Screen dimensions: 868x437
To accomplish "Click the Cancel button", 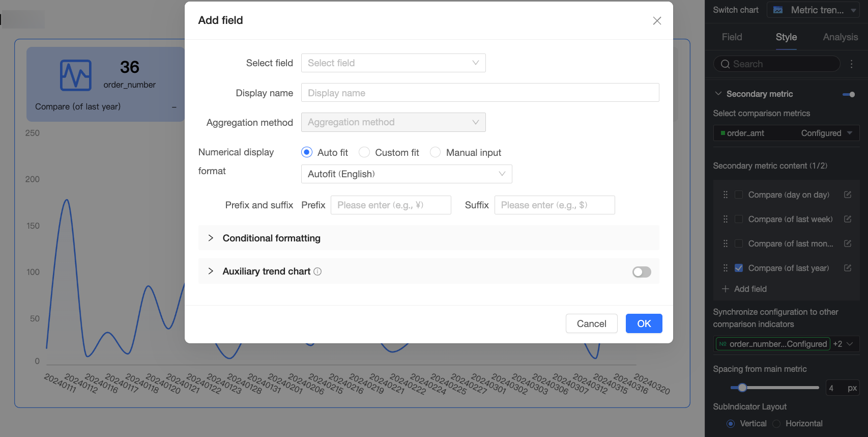I will 591,323.
